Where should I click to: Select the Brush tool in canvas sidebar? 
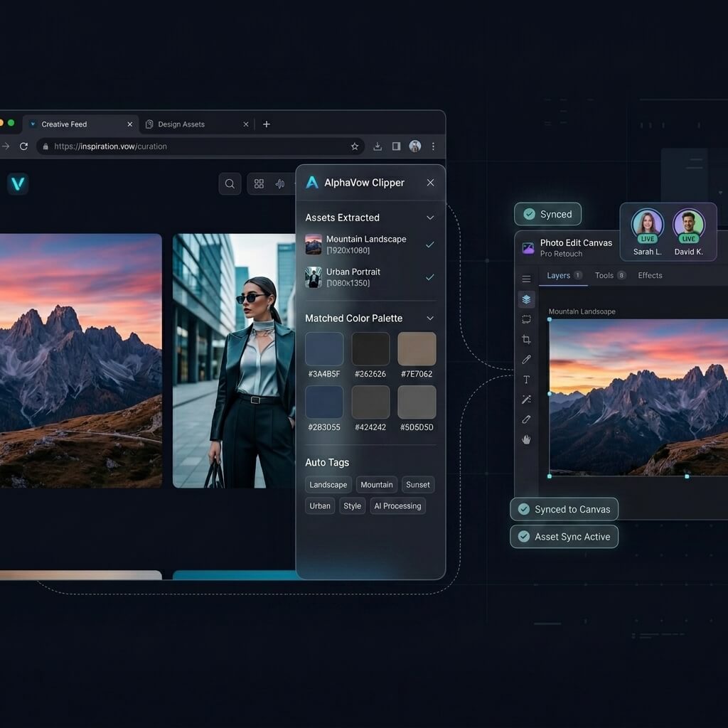pos(526,359)
